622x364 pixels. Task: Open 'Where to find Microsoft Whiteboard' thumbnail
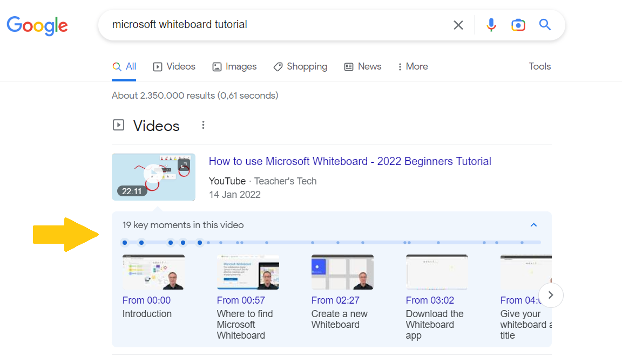(x=248, y=272)
